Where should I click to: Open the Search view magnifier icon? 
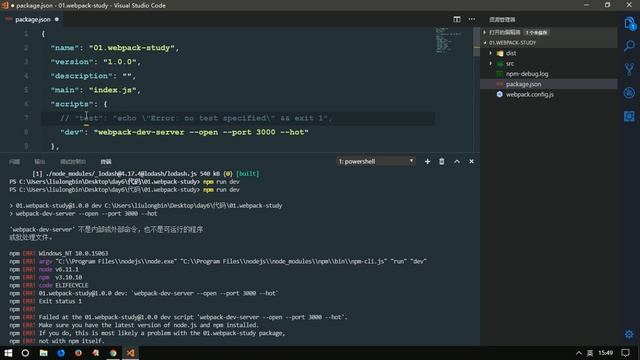pos(629,46)
